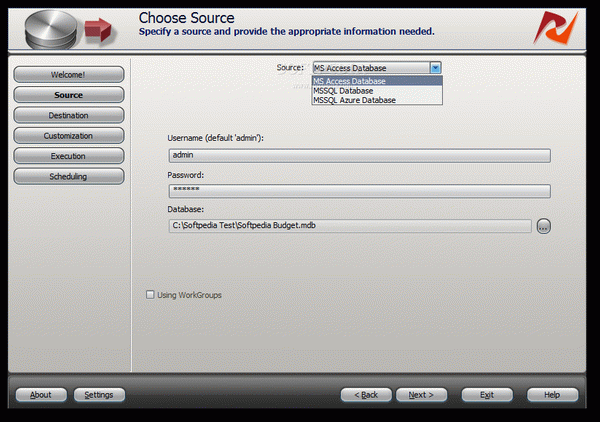The image size is (600, 422).
Task: Click the 'Database:' label
Action: 186,209
